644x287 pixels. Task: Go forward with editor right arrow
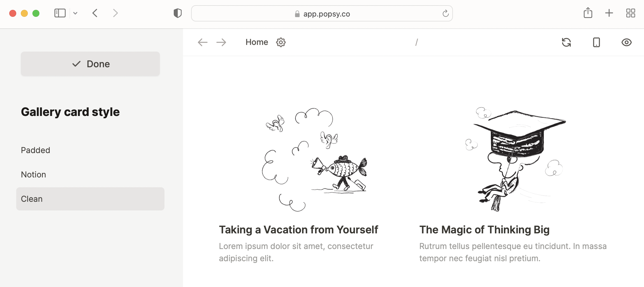pyautogui.click(x=221, y=42)
